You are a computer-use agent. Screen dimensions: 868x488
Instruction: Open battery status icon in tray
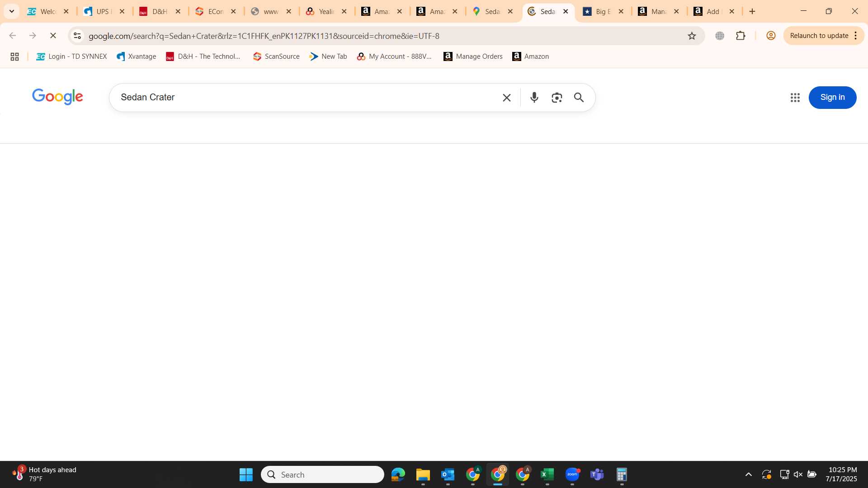pos(812,474)
